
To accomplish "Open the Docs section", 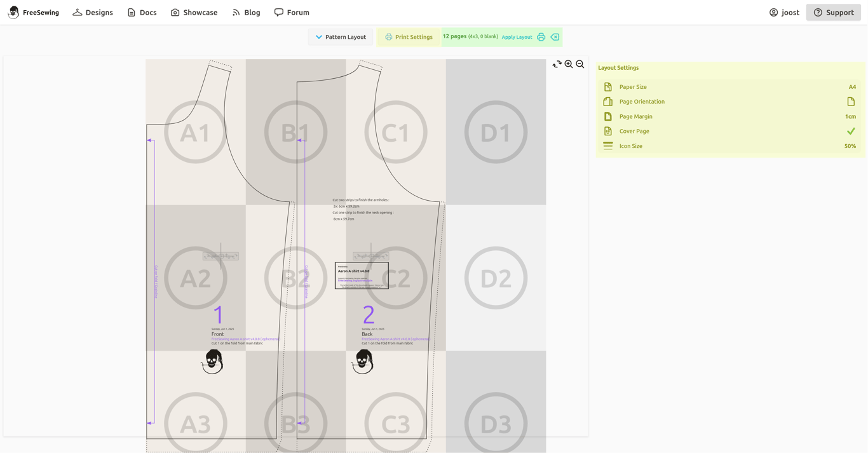I will (142, 12).
